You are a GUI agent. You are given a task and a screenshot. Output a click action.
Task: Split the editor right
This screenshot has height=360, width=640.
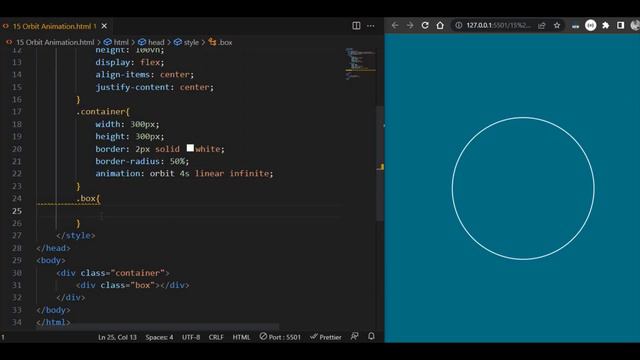coord(356,26)
